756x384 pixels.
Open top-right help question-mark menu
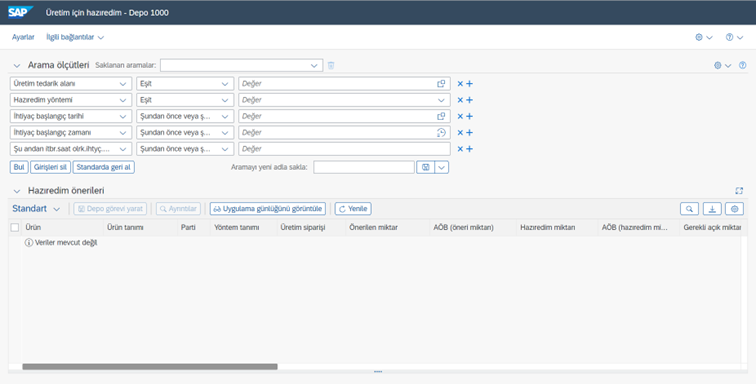pos(734,37)
